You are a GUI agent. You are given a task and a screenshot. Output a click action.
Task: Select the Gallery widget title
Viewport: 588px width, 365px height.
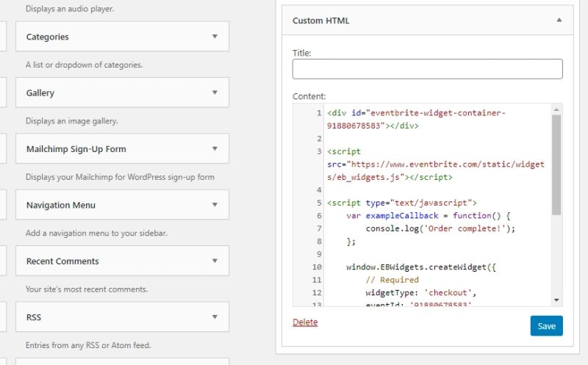(40, 93)
